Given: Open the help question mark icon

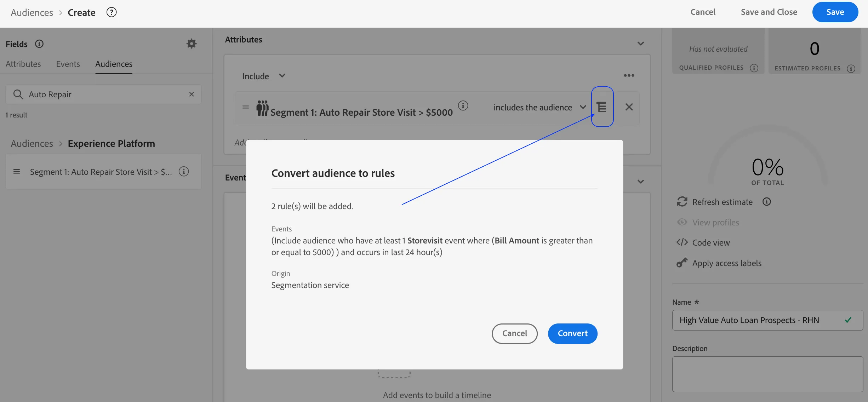Looking at the screenshot, I should tap(112, 12).
